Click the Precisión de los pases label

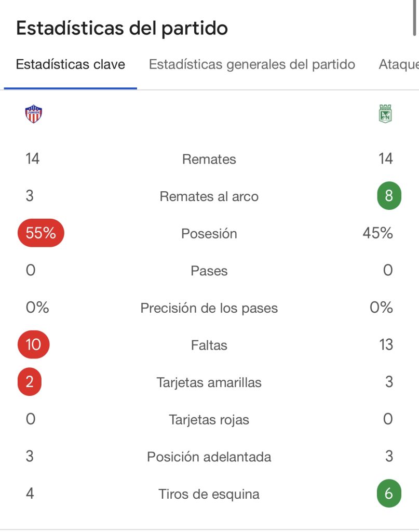point(209,308)
